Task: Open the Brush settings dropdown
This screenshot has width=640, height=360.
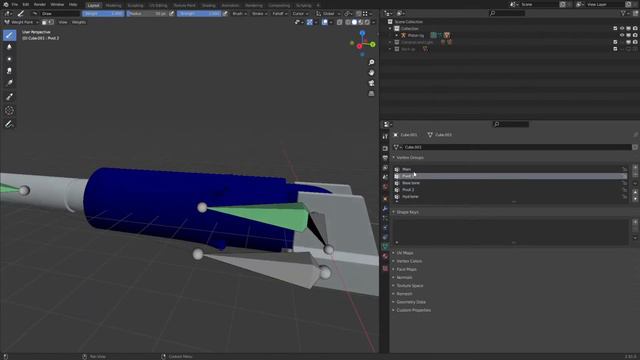Action: pos(239,13)
